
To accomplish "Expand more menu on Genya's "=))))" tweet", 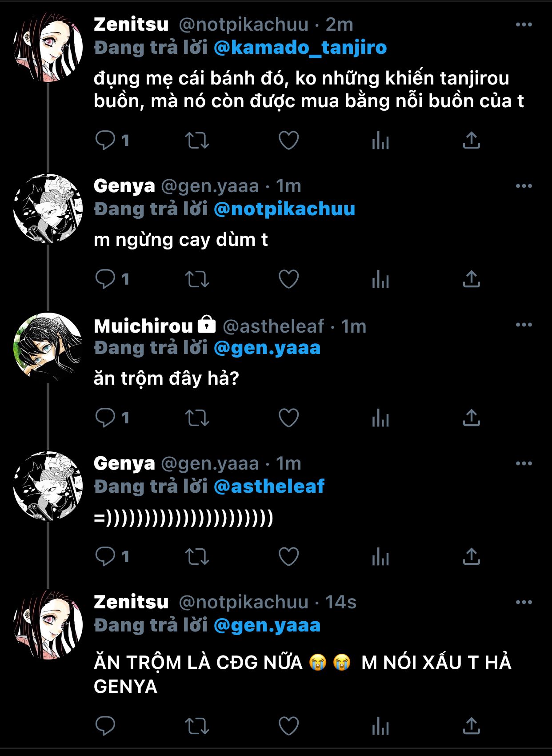I will 524,464.
